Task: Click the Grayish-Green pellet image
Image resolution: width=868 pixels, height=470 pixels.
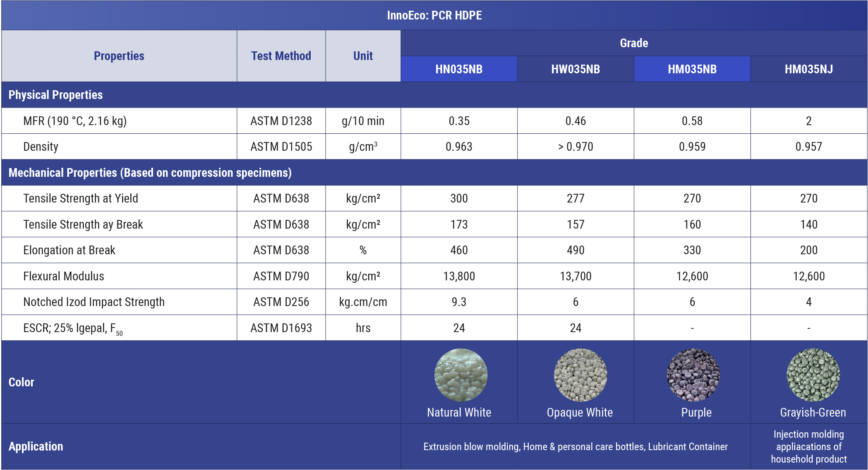Action: click(813, 375)
